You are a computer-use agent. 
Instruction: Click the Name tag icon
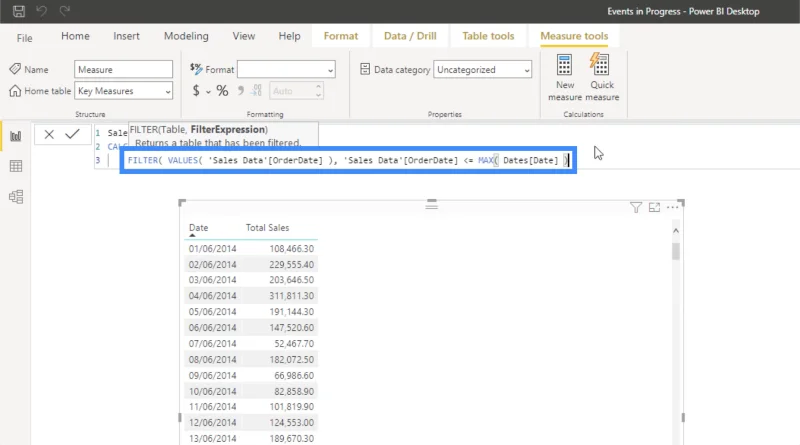pos(15,69)
